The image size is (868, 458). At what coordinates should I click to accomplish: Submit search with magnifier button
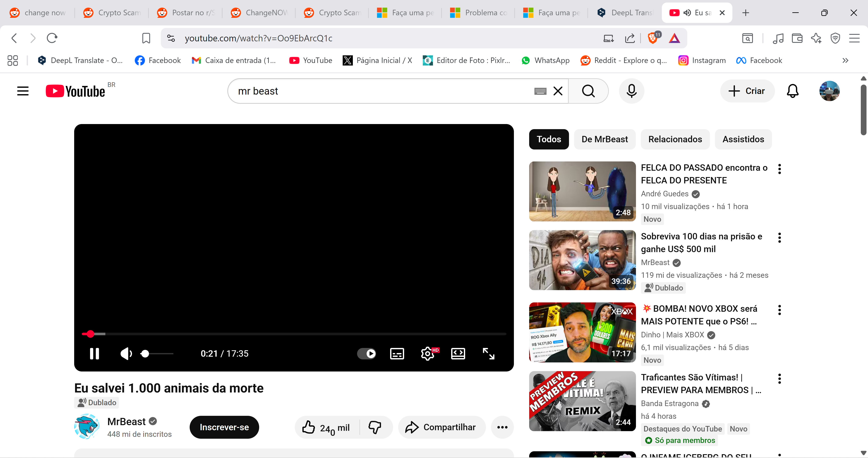click(x=588, y=91)
